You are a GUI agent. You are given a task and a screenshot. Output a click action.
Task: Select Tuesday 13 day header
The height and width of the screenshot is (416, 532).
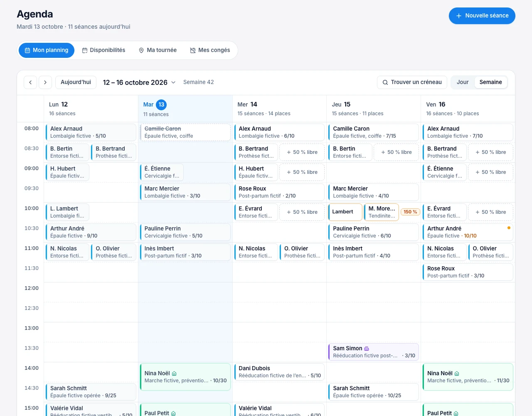pos(185,109)
